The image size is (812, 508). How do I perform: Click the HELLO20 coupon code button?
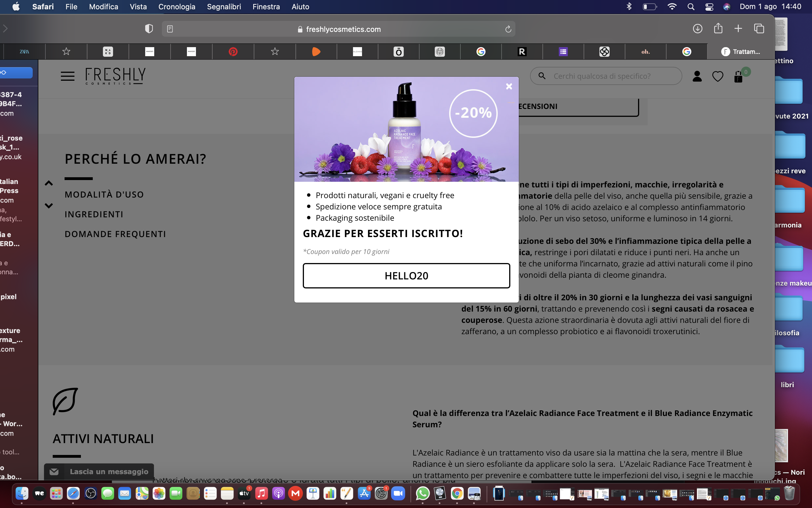[406, 275]
